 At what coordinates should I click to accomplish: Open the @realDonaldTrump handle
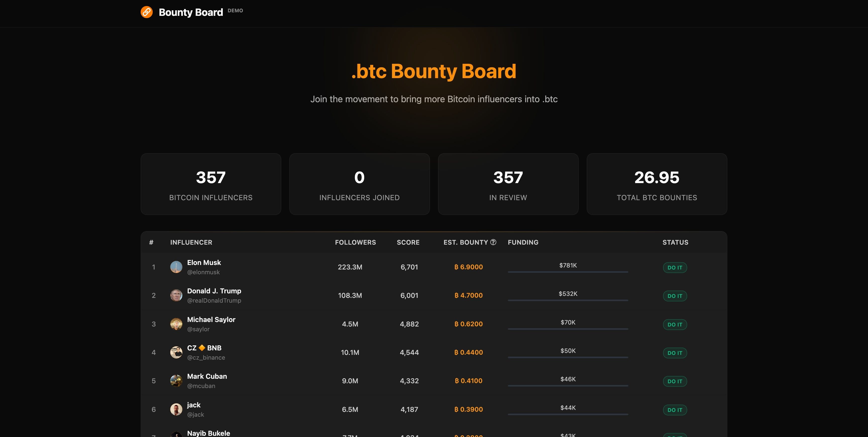[214, 301]
